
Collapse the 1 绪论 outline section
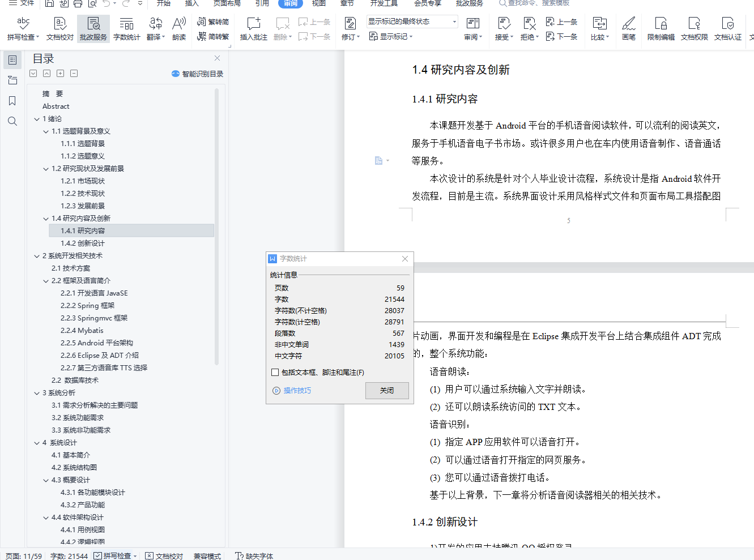[x=37, y=119]
